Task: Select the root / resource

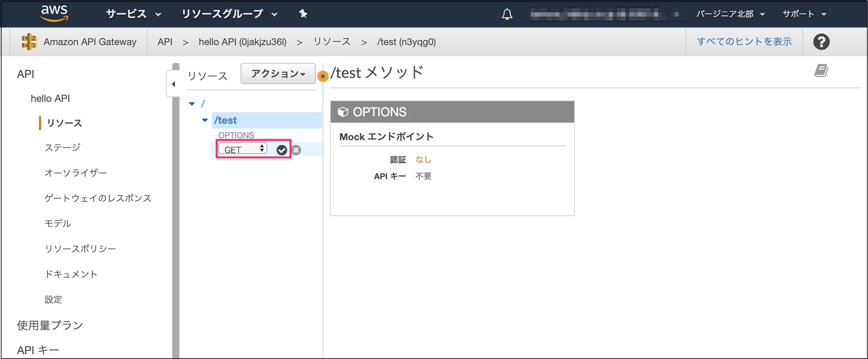Action: pos(203,104)
